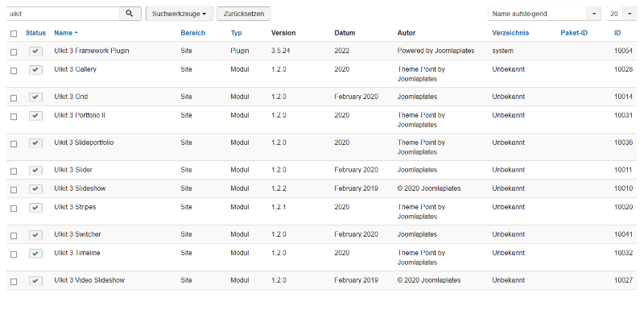
Task: Select checkbox for Uikit 3 Video Slideshow
Action: [x=14, y=282]
